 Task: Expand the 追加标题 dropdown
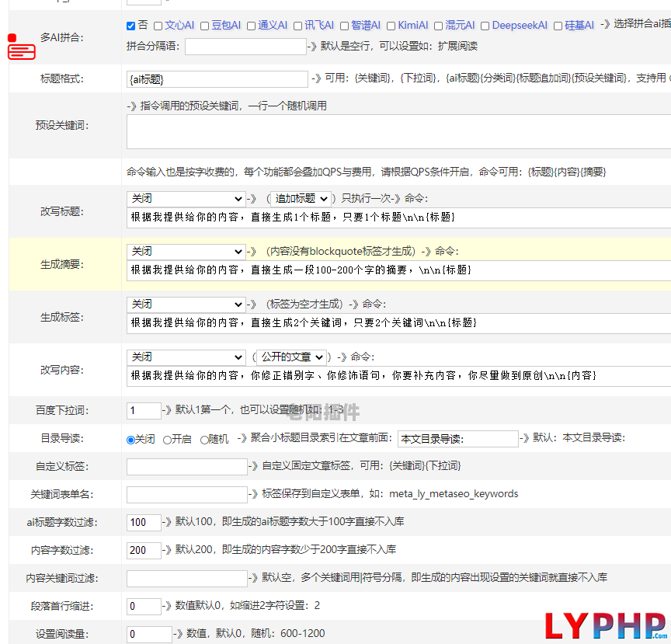pyautogui.click(x=301, y=199)
